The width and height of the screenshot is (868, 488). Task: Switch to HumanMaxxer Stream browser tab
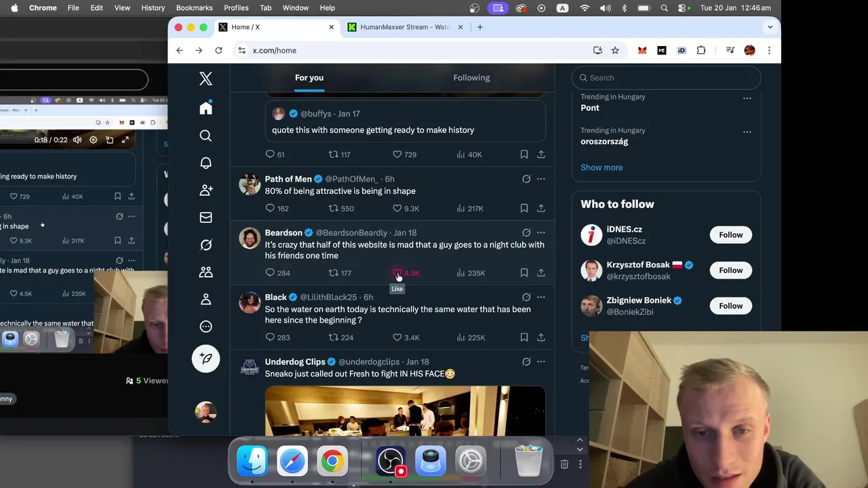pos(405,27)
